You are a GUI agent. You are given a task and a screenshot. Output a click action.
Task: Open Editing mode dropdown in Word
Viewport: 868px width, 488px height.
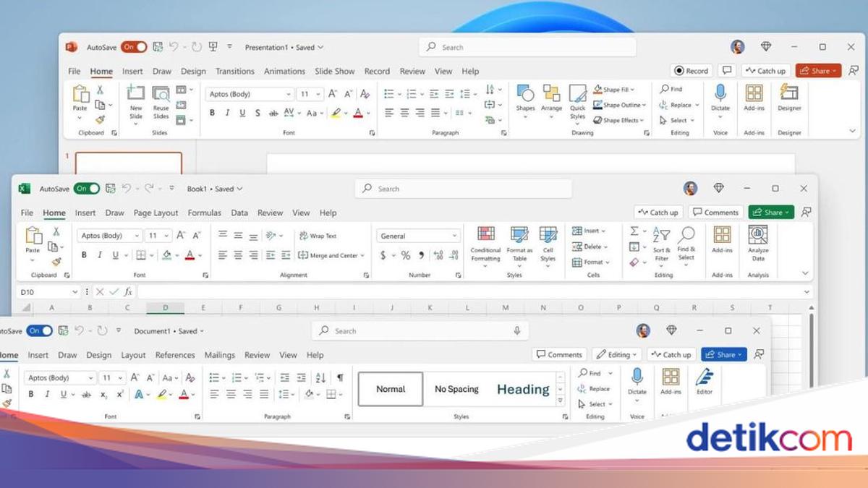click(x=616, y=354)
